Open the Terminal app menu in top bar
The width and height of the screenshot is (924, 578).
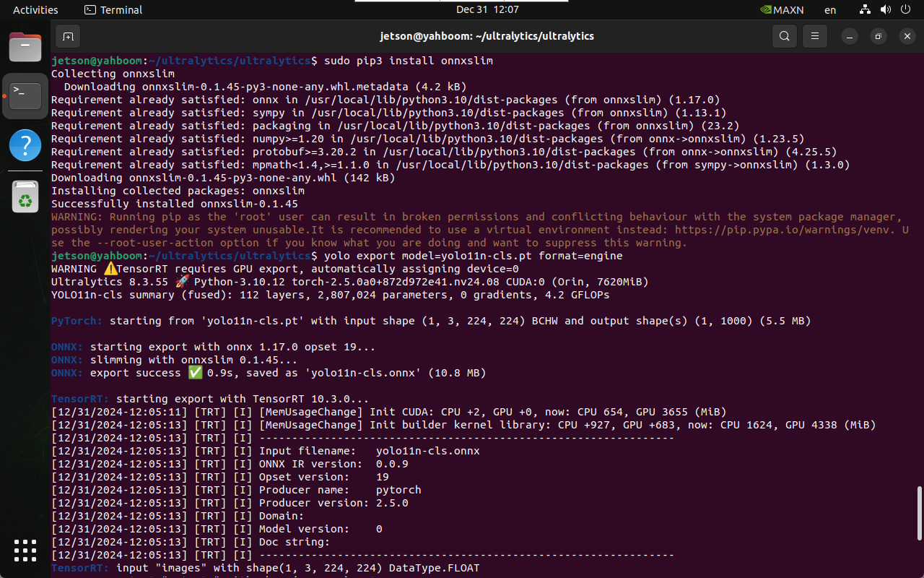[113, 10]
